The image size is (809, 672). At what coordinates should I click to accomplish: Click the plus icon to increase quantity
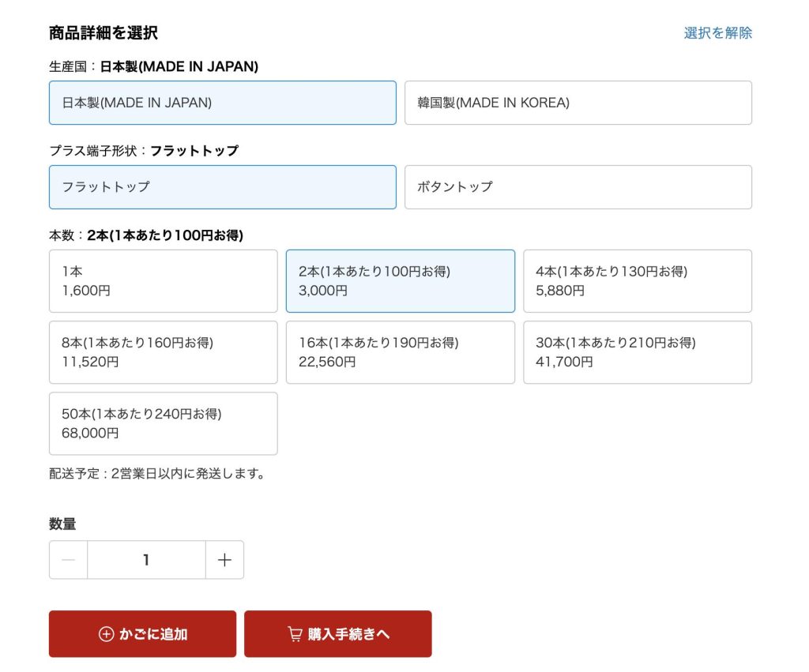(x=224, y=560)
